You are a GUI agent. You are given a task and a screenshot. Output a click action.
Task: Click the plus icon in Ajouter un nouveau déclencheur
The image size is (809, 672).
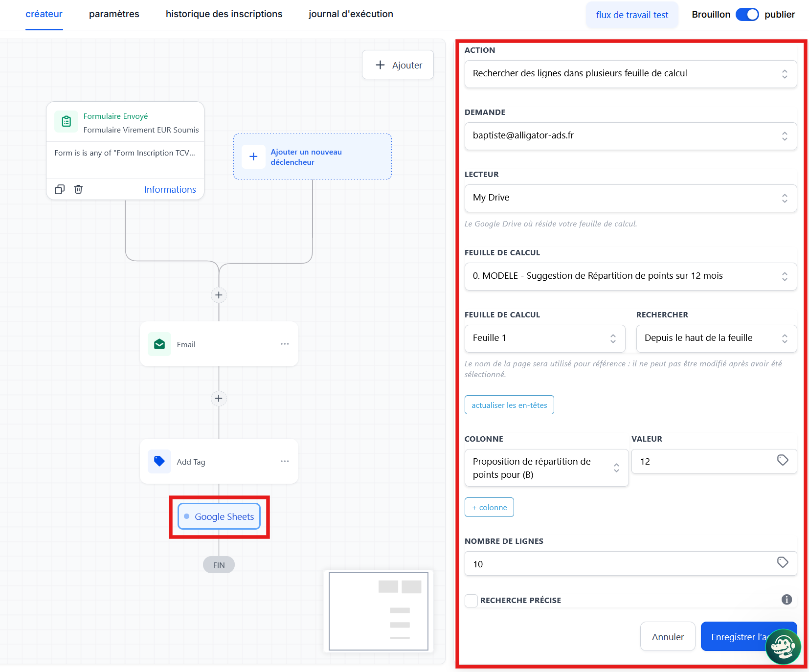coord(253,157)
